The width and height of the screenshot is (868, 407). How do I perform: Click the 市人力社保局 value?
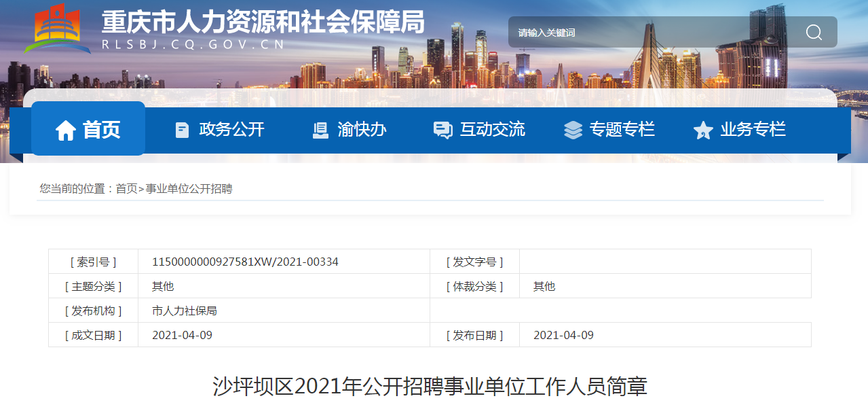pyautogui.click(x=185, y=311)
